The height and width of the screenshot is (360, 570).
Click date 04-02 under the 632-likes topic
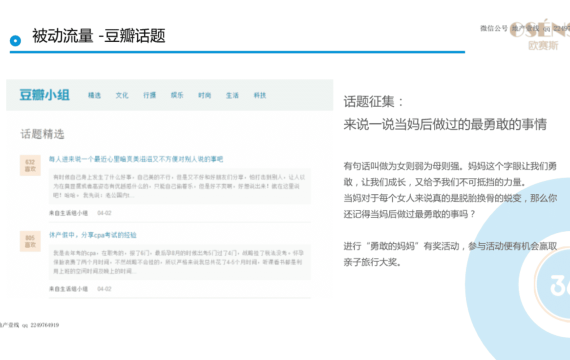click(104, 213)
